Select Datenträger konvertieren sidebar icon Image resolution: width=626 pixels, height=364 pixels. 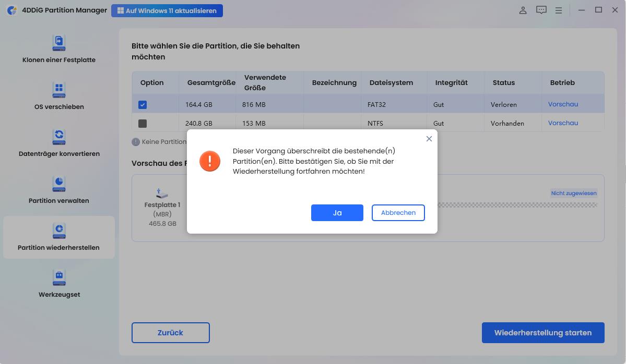[59, 137]
